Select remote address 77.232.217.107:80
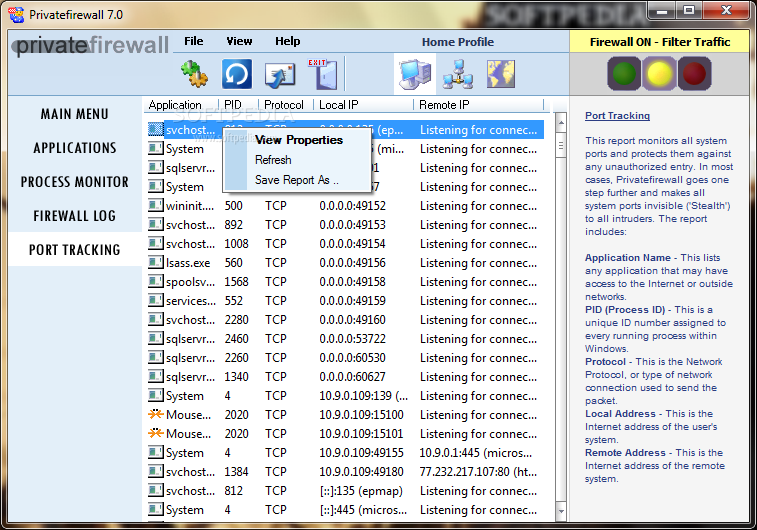Viewport: 757px width, 530px height. (x=478, y=472)
